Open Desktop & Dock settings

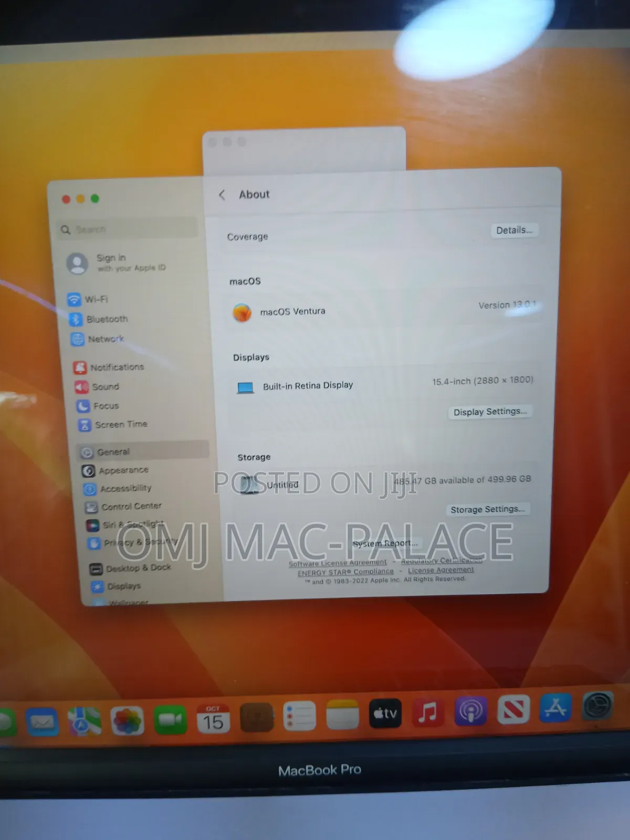[x=131, y=568]
